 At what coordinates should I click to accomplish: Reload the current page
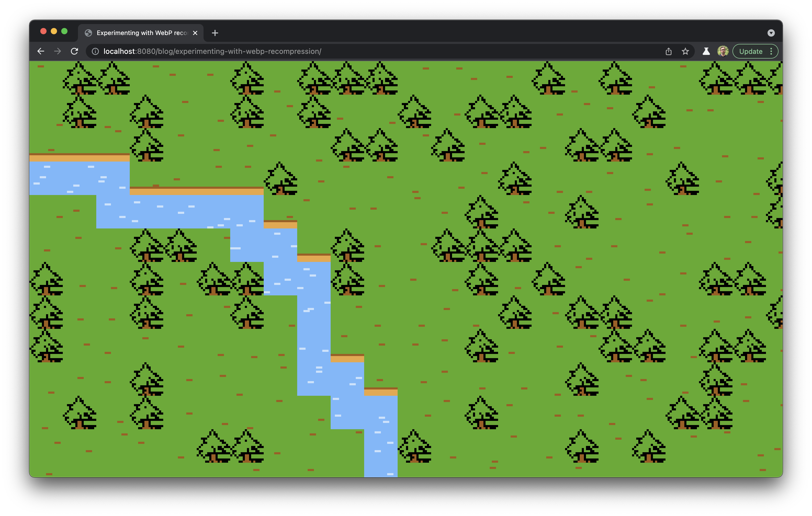(75, 51)
